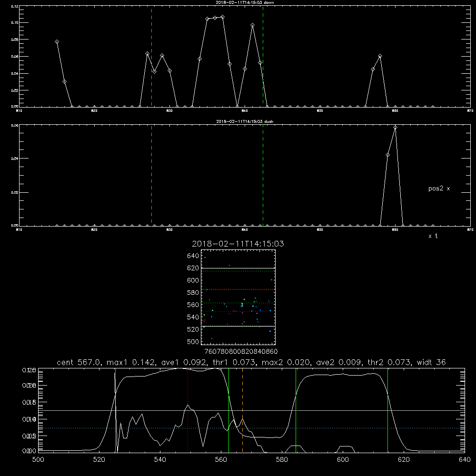
Task: Click the first diamond marker at dawn plot's left
Action: [x=57, y=41]
